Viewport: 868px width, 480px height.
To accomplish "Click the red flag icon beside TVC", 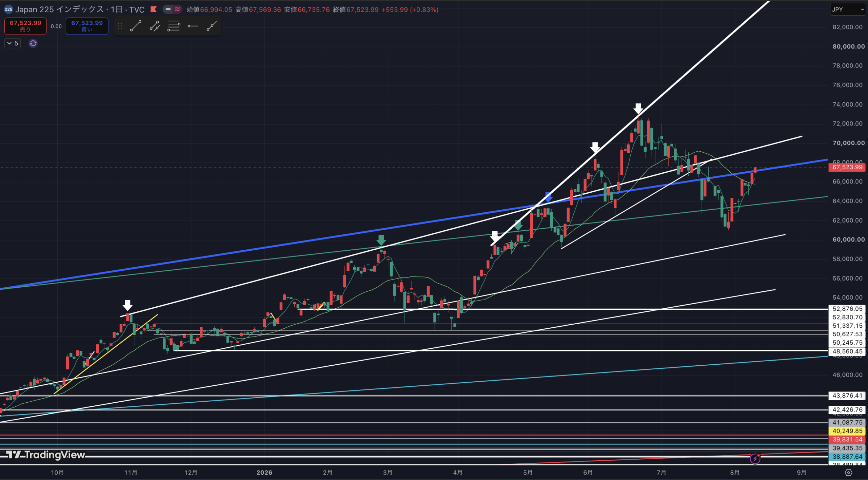I will [154, 9].
